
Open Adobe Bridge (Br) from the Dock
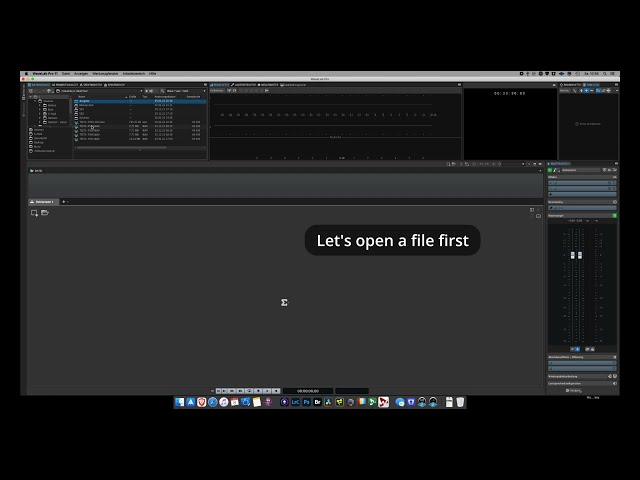pyautogui.click(x=318, y=402)
